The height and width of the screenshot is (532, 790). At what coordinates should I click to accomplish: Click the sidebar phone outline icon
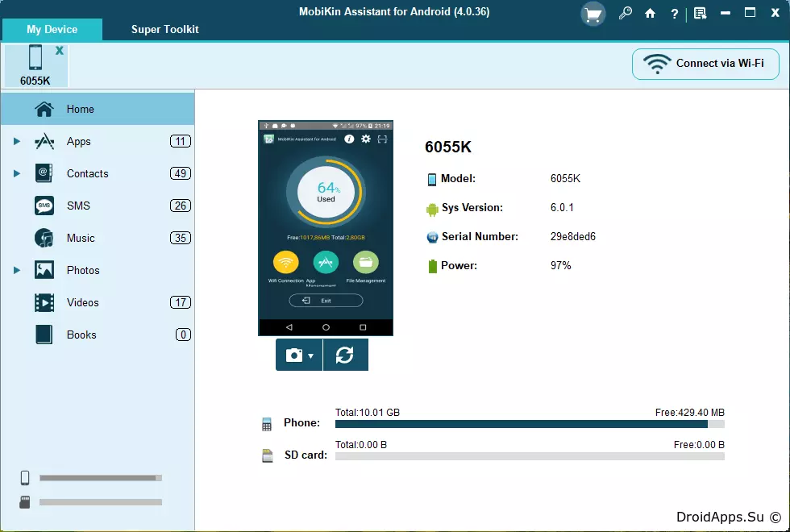coord(25,477)
